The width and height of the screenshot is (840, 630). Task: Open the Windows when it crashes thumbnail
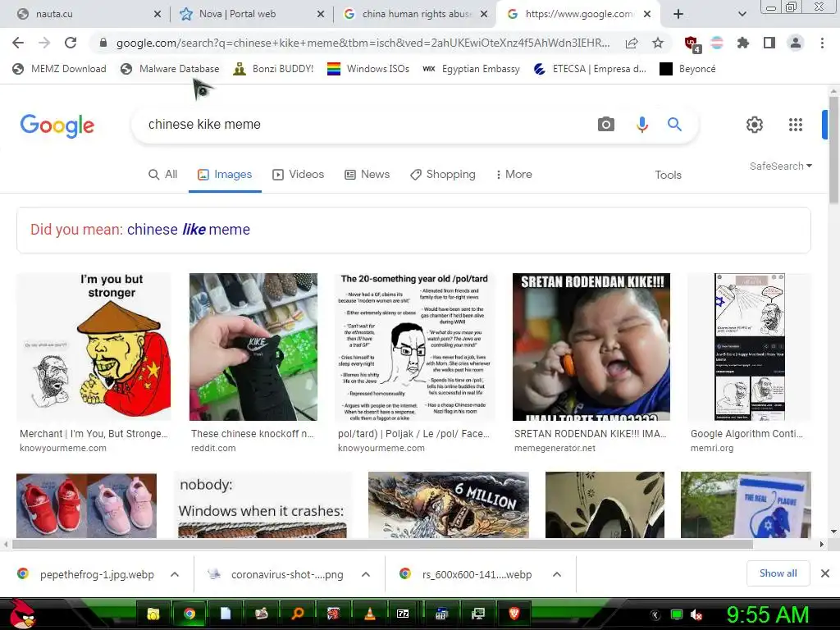coord(262,504)
